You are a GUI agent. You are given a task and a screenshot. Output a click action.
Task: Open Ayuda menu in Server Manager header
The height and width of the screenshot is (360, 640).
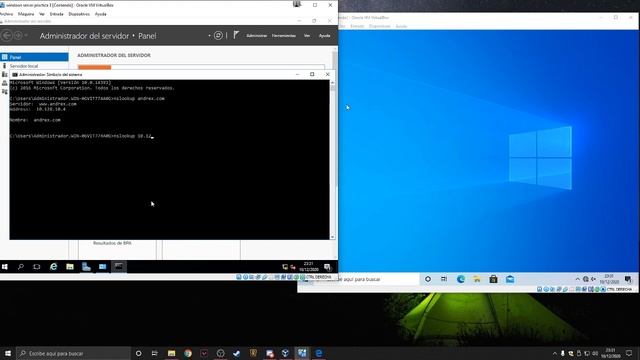pos(324,36)
